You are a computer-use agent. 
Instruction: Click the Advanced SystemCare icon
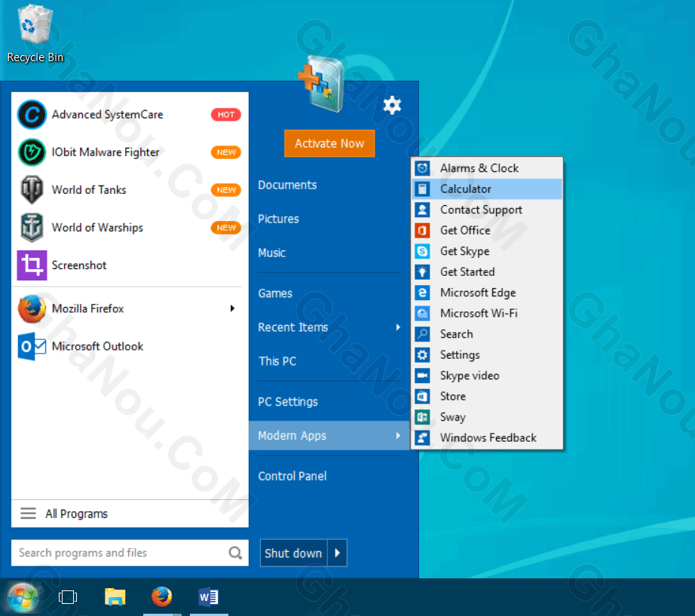[32, 115]
